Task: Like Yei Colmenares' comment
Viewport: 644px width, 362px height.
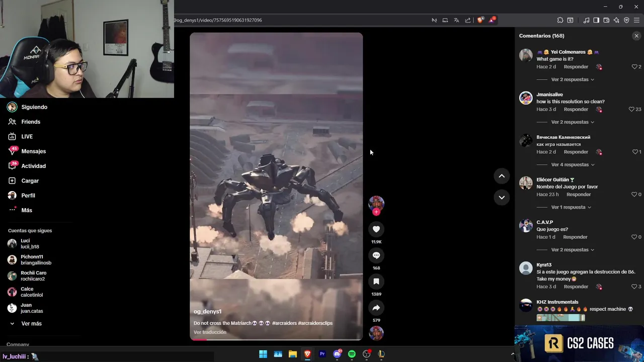Action: coord(634,67)
